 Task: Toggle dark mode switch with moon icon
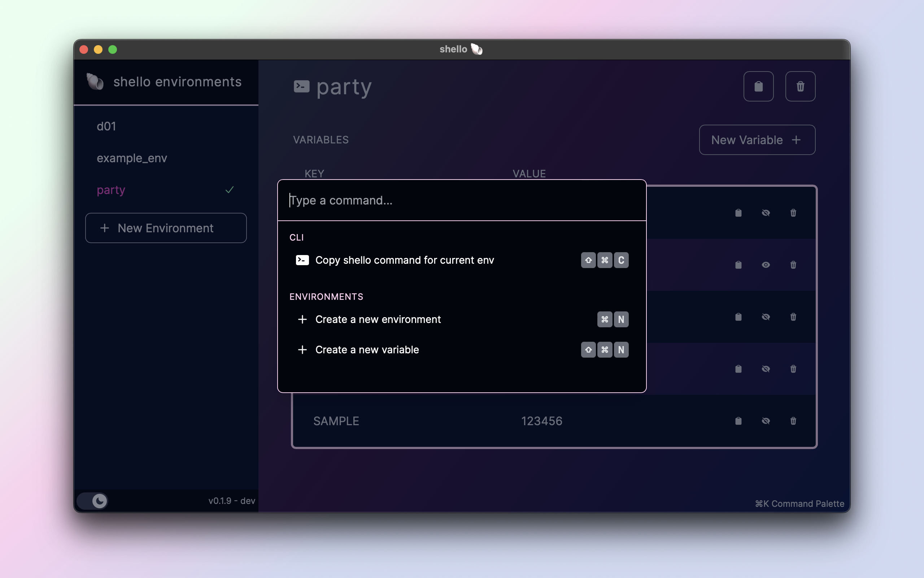(93, 501)
